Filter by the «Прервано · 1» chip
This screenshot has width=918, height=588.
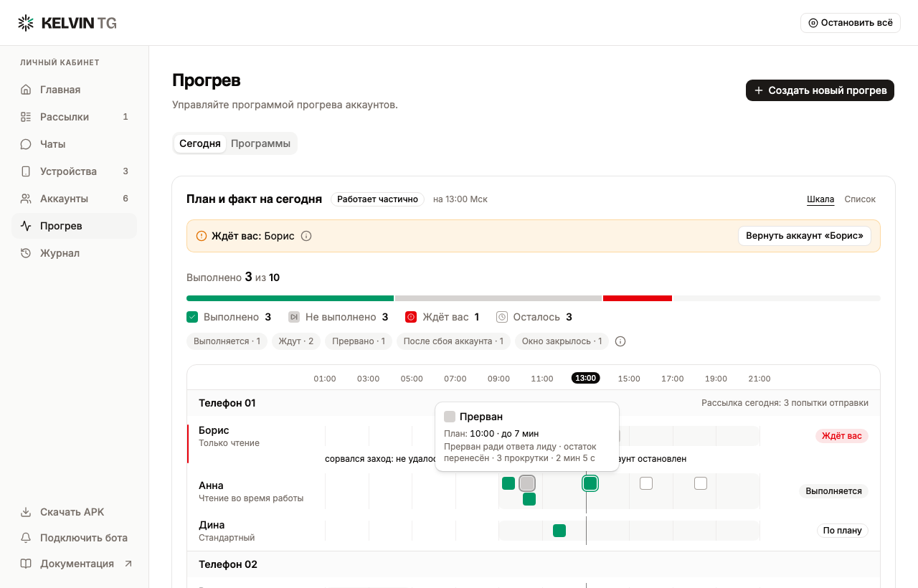359,341
